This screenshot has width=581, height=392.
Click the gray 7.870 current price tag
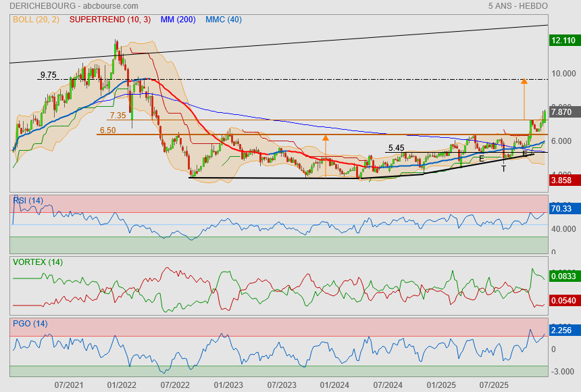click(x=562, y=112)
